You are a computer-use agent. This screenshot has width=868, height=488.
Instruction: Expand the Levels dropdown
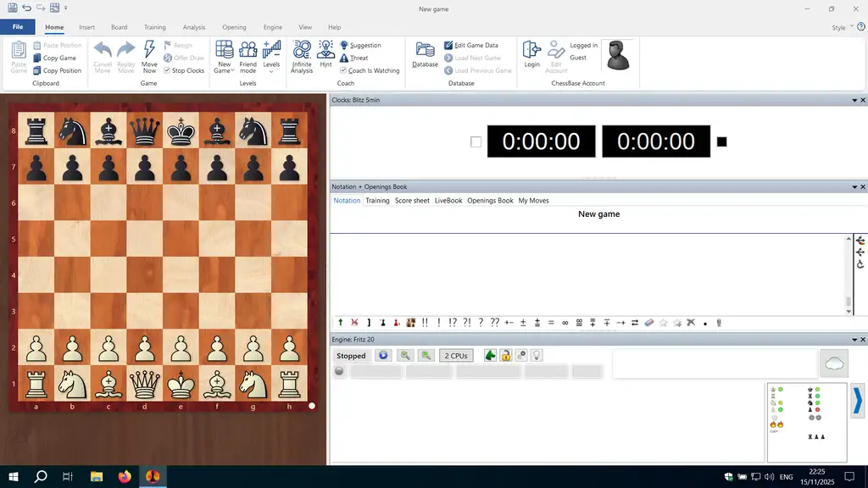click(x=271, y=68)
